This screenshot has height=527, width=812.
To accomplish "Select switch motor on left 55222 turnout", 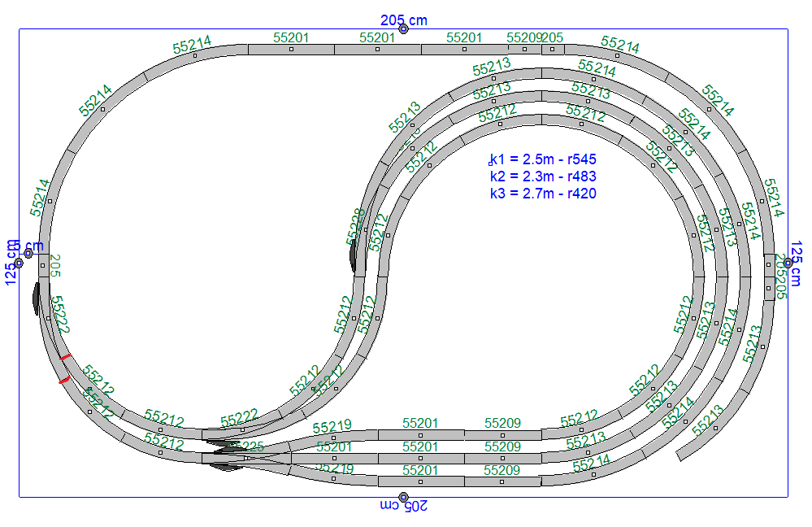I will [35, 298].
